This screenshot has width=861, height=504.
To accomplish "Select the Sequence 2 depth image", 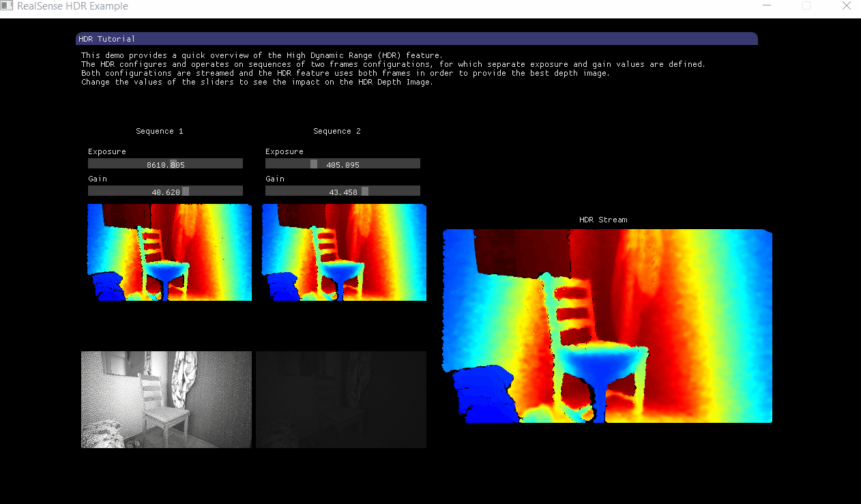I will point(345,252).
